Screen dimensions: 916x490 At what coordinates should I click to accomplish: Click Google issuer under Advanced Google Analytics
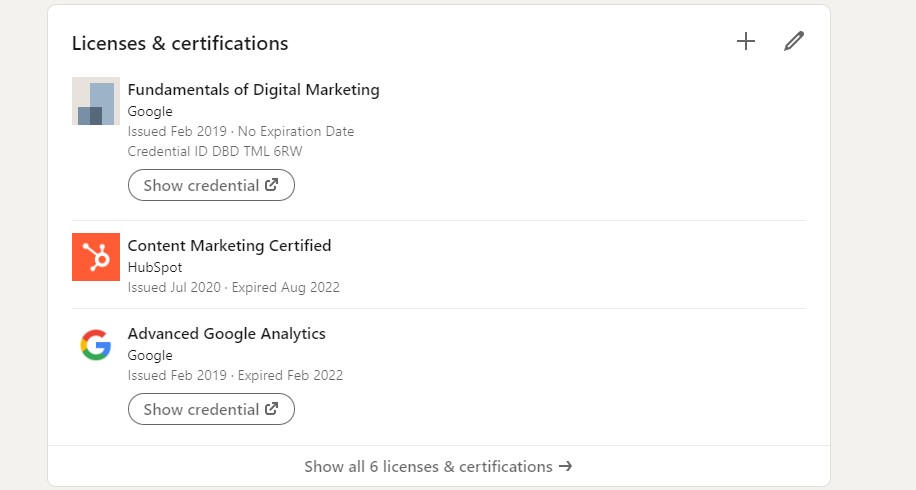pos(150,355)
